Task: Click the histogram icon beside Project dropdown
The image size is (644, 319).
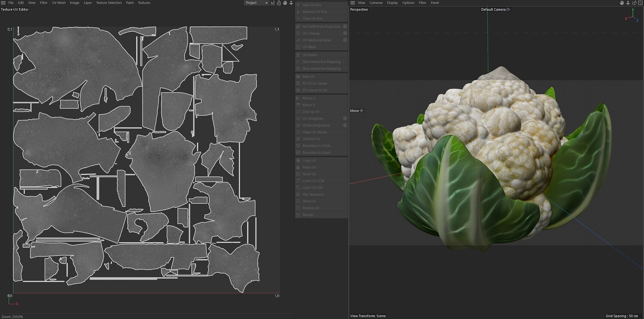Action: (x=273, y=3)
